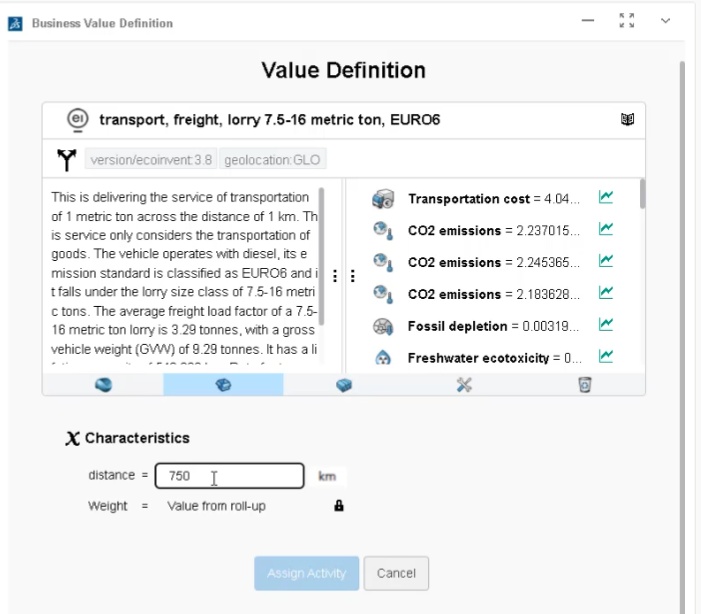
Task: Select the tools (wrench) tab icon
Action: point(464,385)
